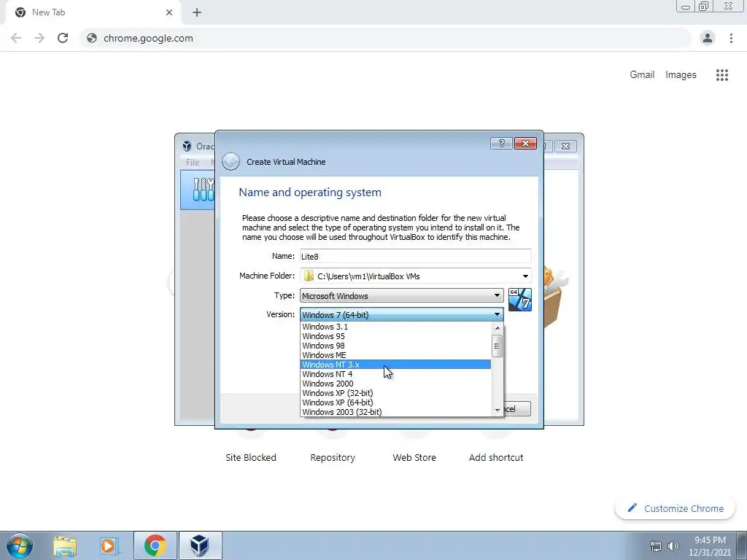The image size is (747, 560).
Task: Click the network tray icon
Action: pos(656,546)
